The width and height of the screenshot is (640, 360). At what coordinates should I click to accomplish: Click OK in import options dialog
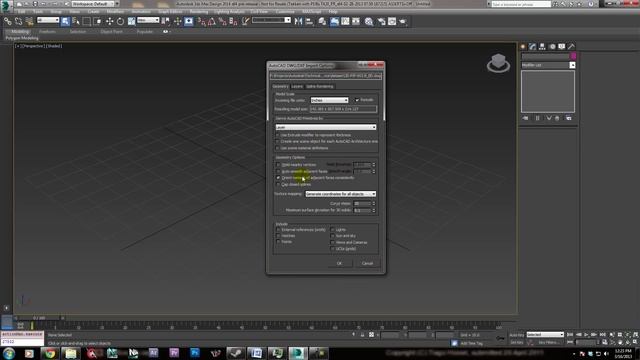(339, 263)
